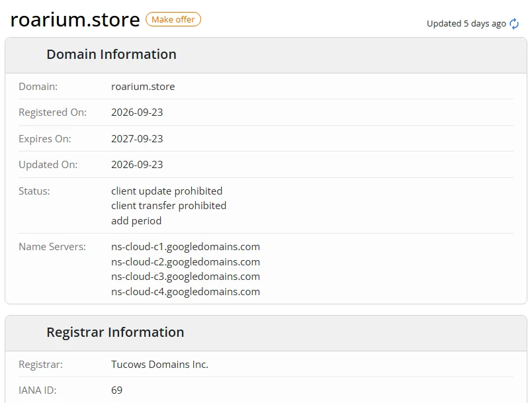Click the IANA ID label

37,390
